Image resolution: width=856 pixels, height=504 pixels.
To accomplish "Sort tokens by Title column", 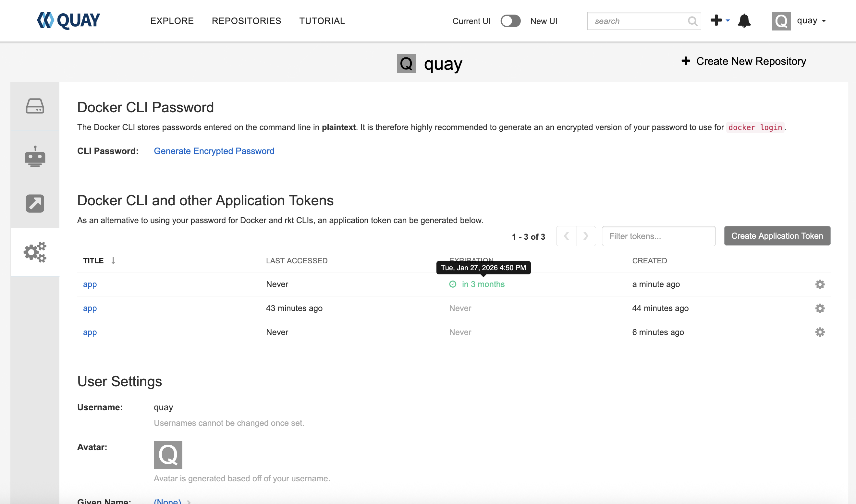I will tap(93, 261).
